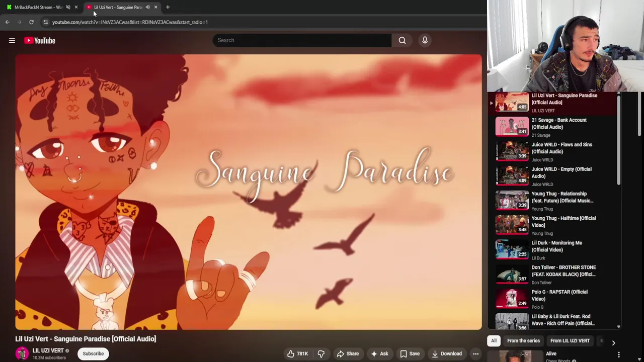Viewport: 644px width, 362px height.
Task: Open Juice WRLD Flaws and Sins title
Action: pyautogui.click(x=561, y=148)
